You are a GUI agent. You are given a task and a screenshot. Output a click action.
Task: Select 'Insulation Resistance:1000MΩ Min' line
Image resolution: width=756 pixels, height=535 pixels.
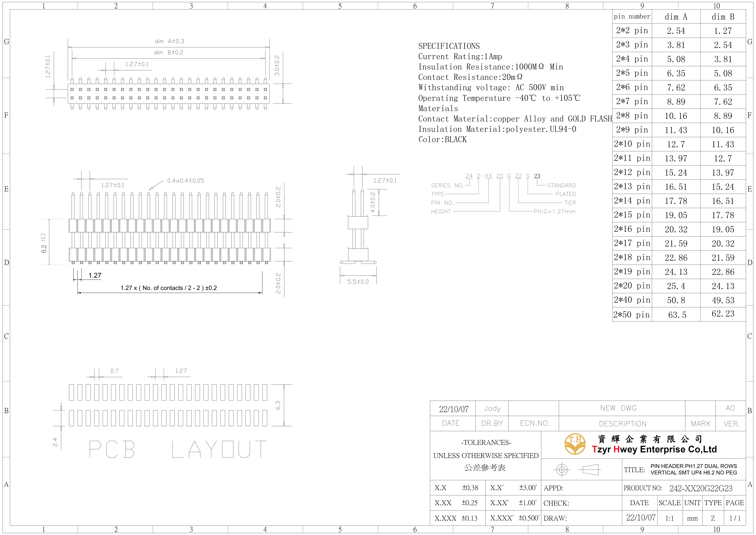coord(491,67)
